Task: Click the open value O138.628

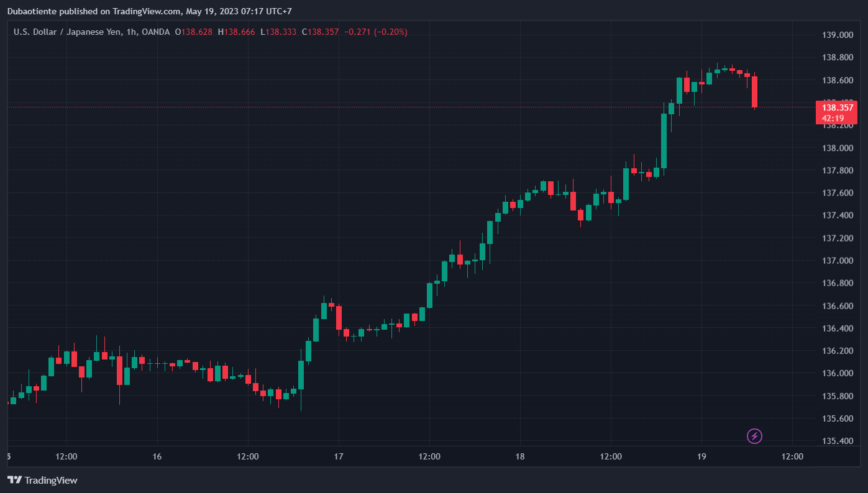Action: pyautogui.click(x=193, y=32)
